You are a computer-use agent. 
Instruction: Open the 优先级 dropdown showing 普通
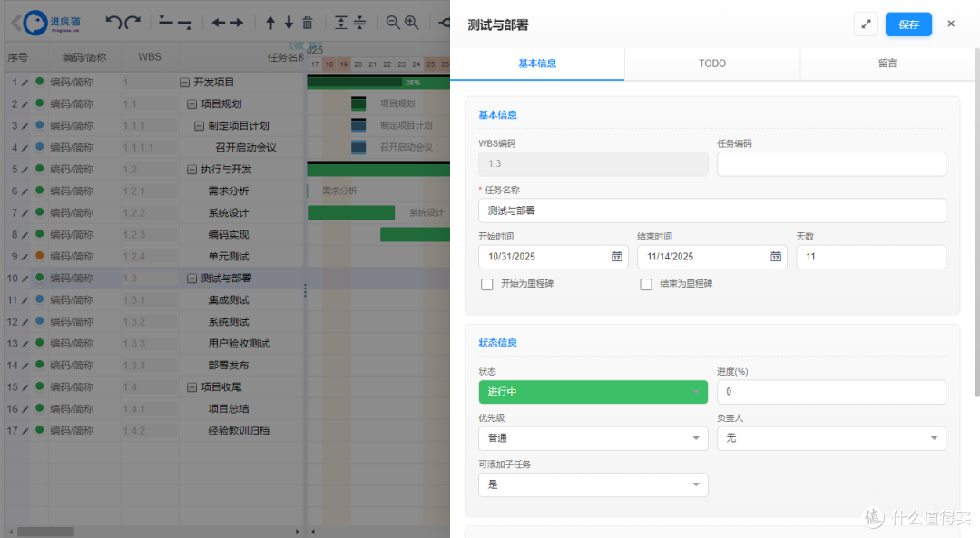pos(593,438)
